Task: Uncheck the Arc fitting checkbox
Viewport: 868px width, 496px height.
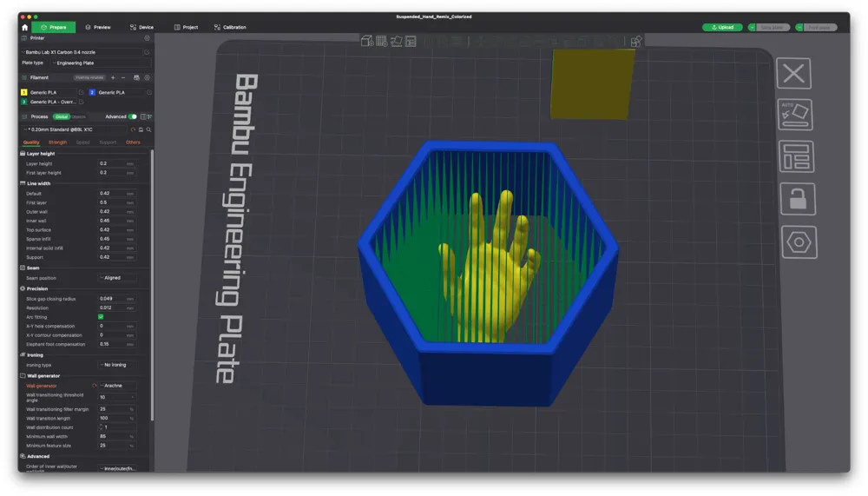Action: pyautogui.click(x=101, y=317)
